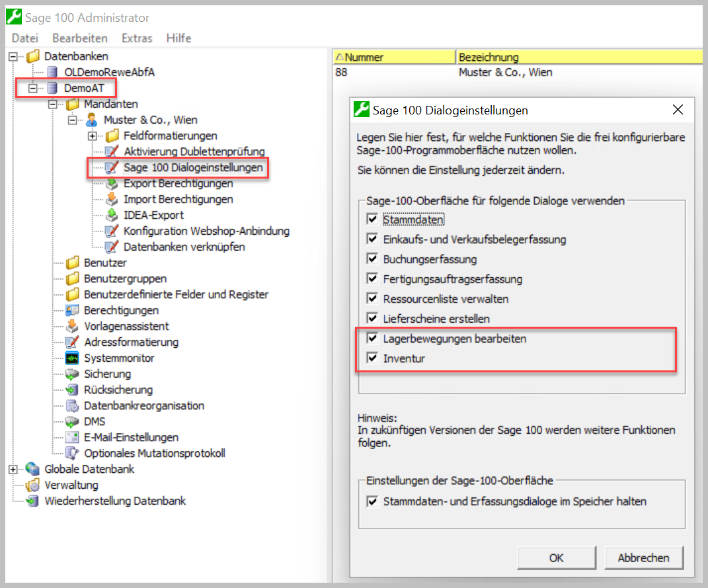Expand the Globale Datenbank node
This screenshot has height=588, width=708.
click(x=13, y=469)
